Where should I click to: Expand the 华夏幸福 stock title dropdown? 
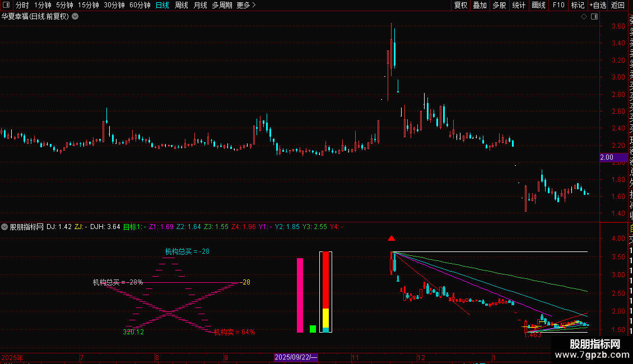tap(75, 17)
